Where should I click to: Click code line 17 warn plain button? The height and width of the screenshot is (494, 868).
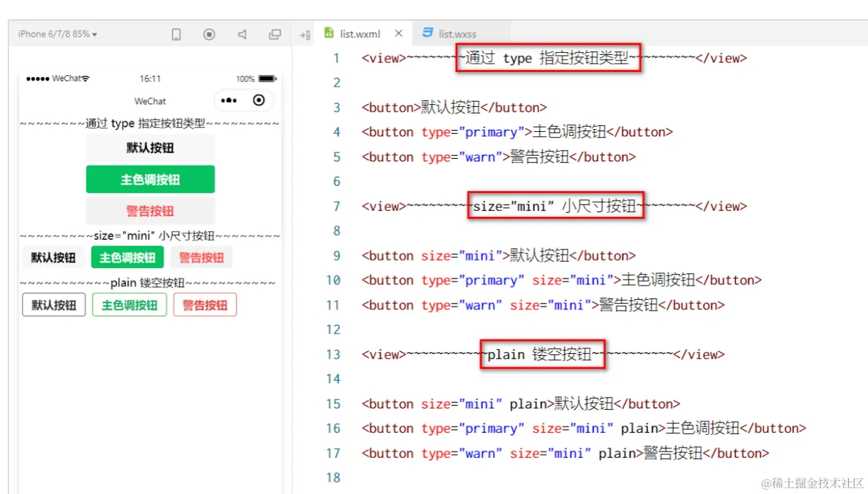(x=565, y=453)
